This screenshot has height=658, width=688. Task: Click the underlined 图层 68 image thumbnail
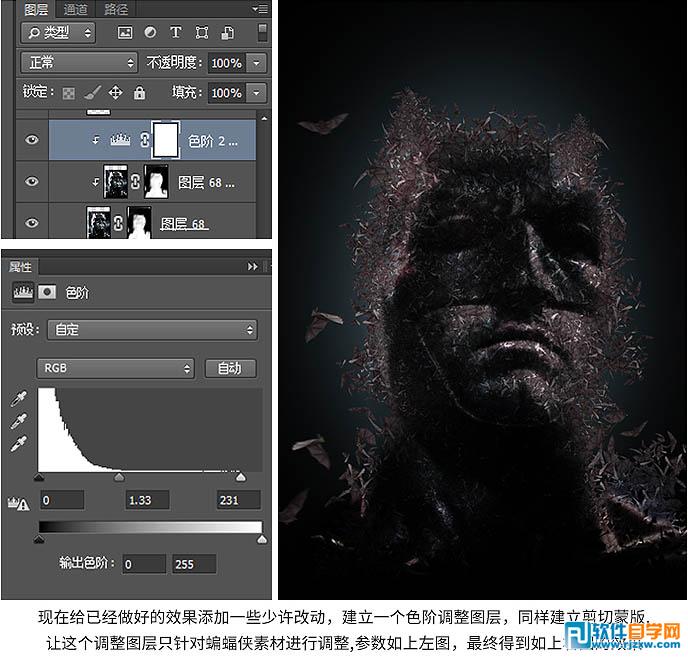pos(99,223)
